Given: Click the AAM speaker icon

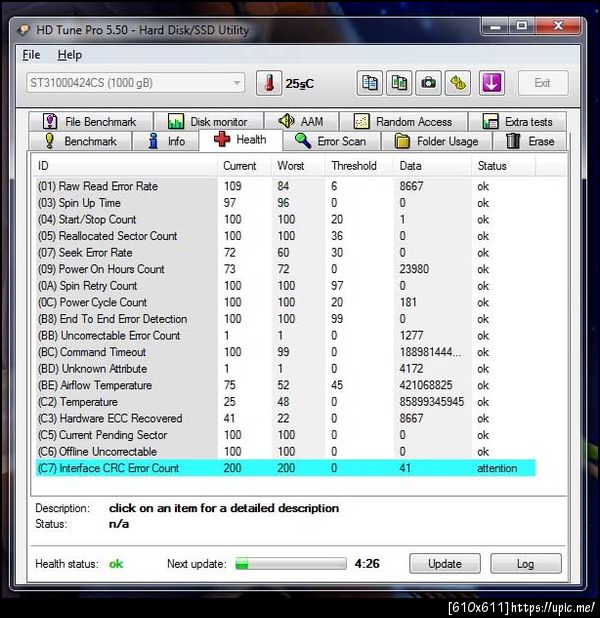Looking at the screenshot, I should pos(286,121).
